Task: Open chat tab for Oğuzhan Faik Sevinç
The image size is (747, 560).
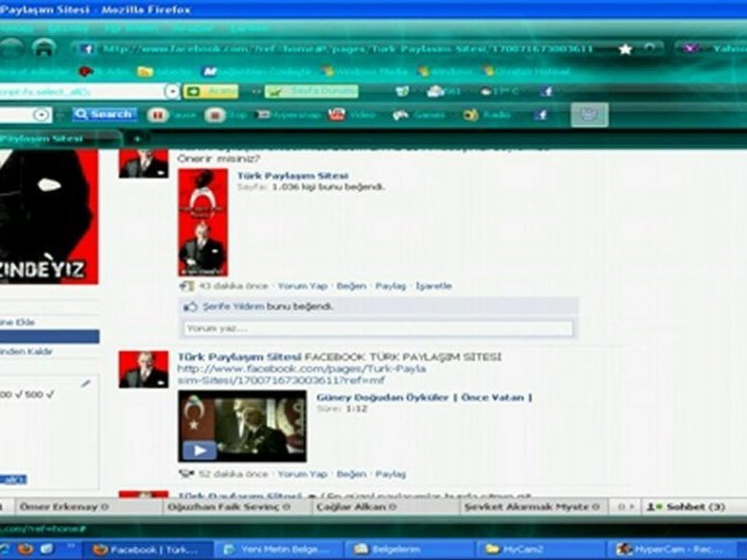Action: pyautogui.click(x=237, y=507)
